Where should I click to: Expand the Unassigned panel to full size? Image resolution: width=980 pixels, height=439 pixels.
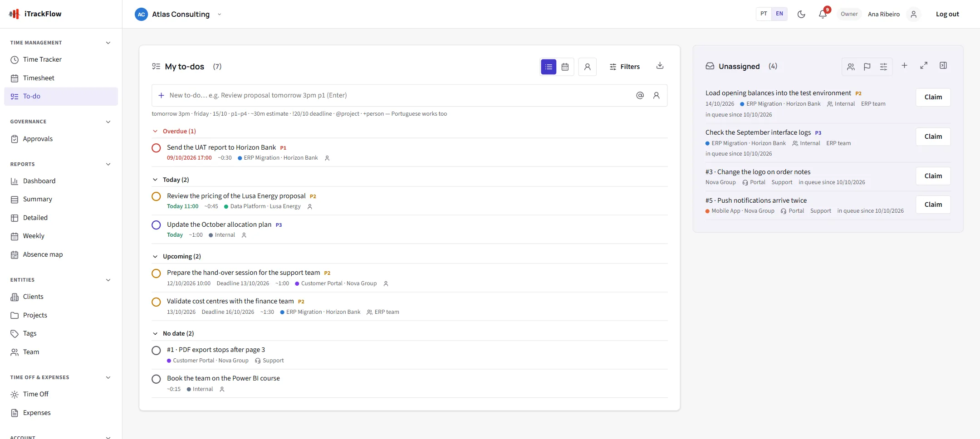924,65
